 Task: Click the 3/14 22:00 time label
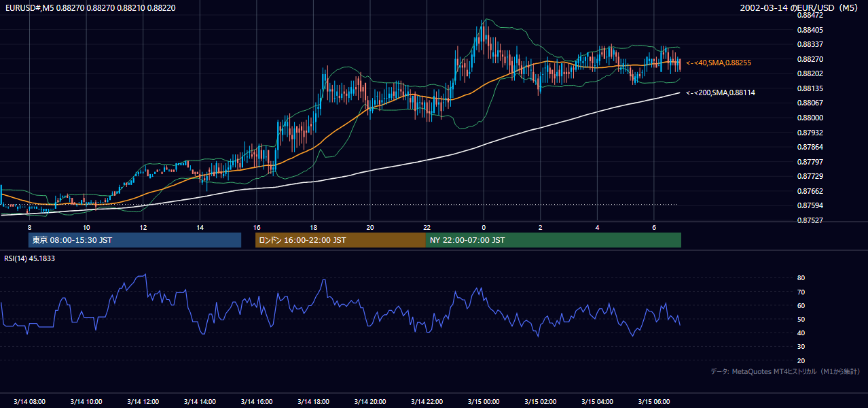click(427, 402)
